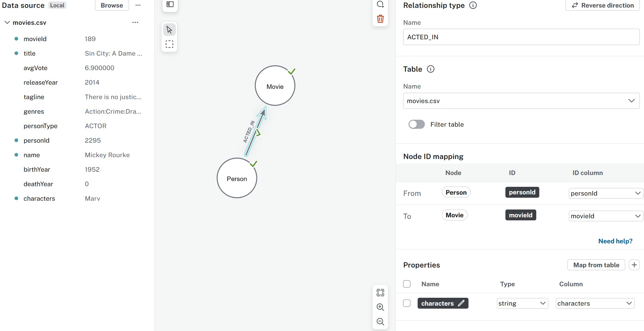Viewport: 644px width, 331px height.
Task: Add a new property with plus icon
Action: [x=634, y=265]
